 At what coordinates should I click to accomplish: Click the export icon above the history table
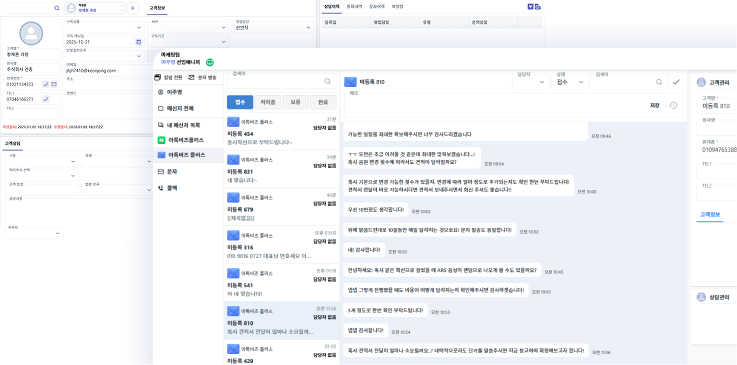pos(538,7)
